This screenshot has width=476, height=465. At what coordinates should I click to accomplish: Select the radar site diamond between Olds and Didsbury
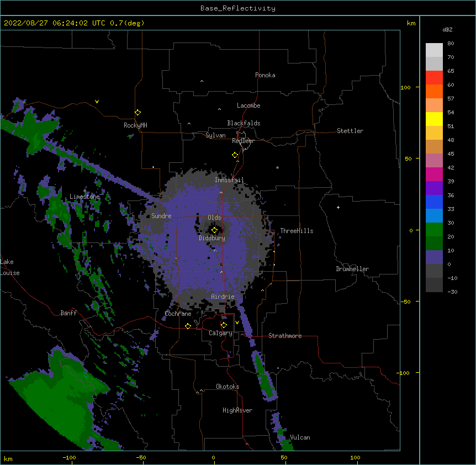pyautogui.click(x=214, y=230)
